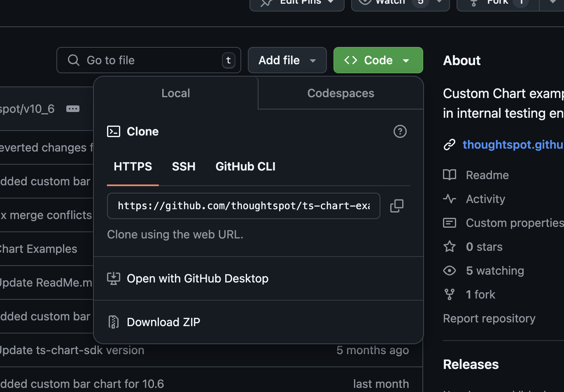Screen dimensions: 564x392
Task: Click the ZIP file icon
Action: pos(114,322)
